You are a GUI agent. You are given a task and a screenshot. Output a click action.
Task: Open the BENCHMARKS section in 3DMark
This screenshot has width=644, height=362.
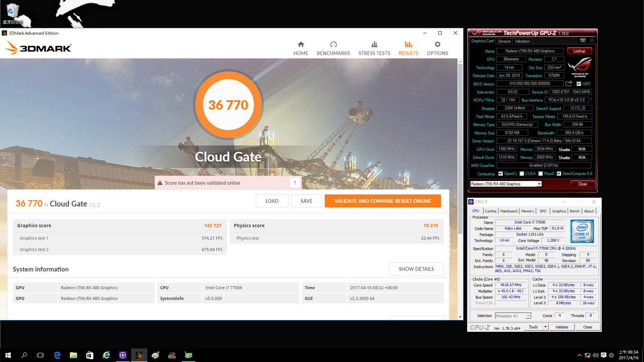(x=333, y=48)
